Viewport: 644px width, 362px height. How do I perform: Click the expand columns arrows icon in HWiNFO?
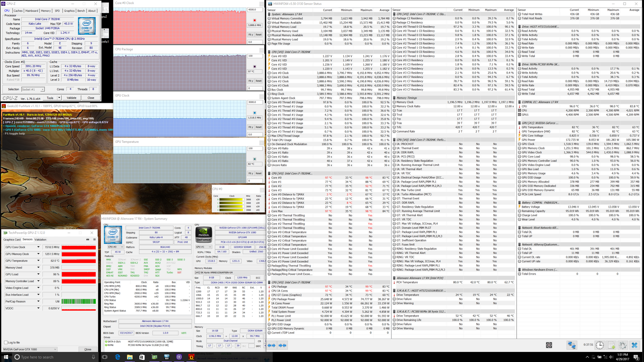click(272, 345)
